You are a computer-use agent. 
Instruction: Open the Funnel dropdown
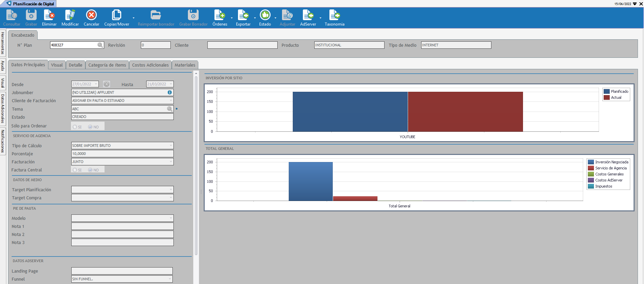click(x=170, y=279)
